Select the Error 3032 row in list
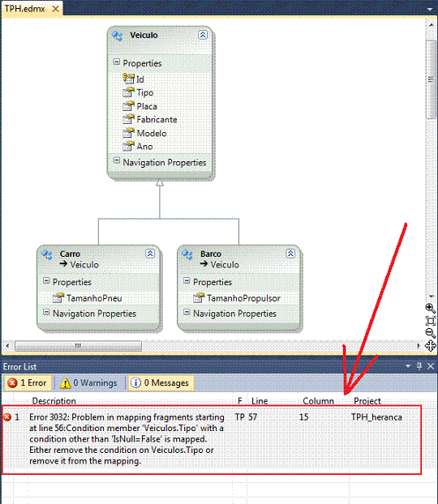The width and height of the screenshot is (438, 504). pos(212,439)
